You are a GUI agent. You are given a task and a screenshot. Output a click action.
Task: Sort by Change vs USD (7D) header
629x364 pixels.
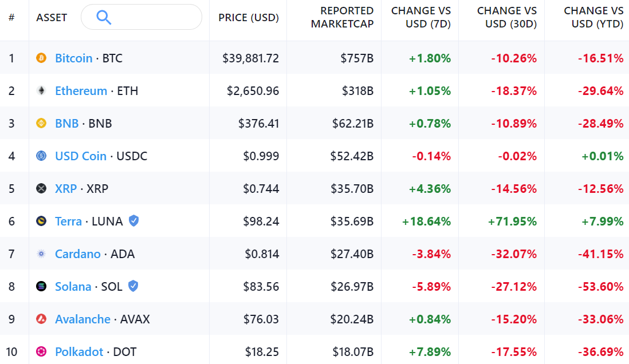click(421, 18)
